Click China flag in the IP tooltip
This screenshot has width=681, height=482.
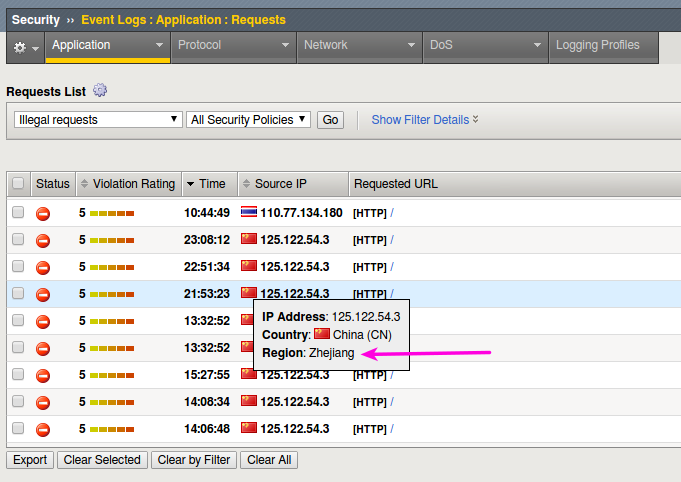pyautogui.click(x=322, y=333)
